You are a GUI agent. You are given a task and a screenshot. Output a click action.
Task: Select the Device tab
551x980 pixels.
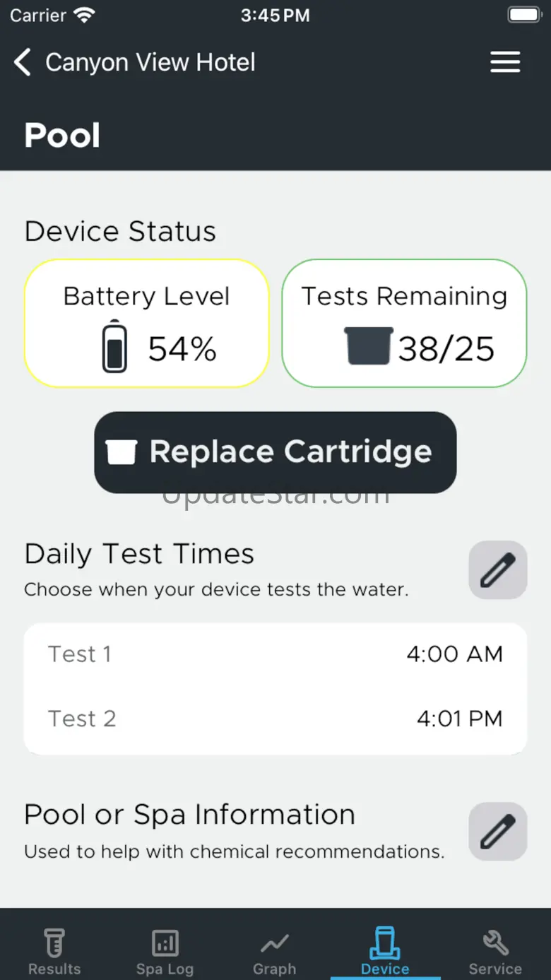click(x=385, y=951)
